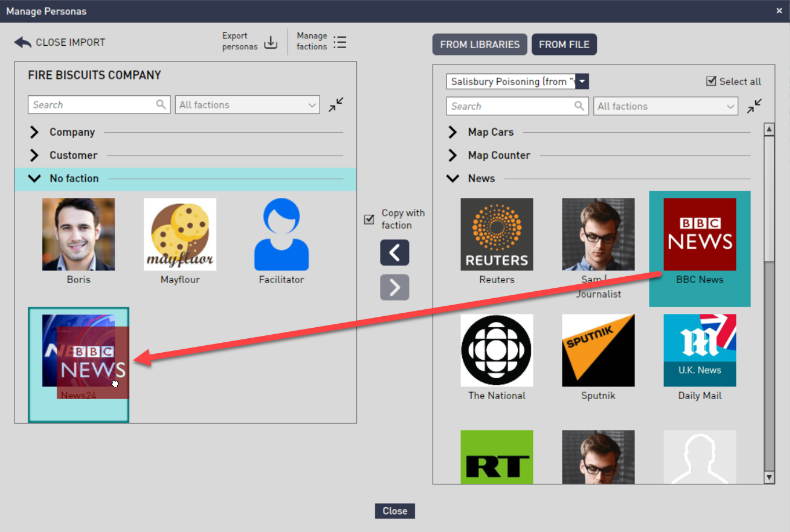
Task: Select the Sam Journalist persona
Action: (x=598, y=248)
